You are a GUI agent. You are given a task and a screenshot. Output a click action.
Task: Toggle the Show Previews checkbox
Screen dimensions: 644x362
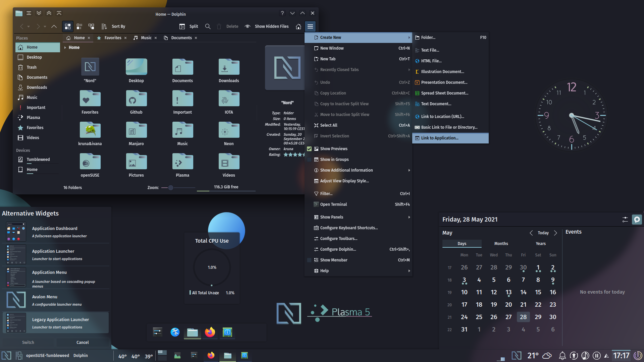pyautogui.click(x=309, y=149)
